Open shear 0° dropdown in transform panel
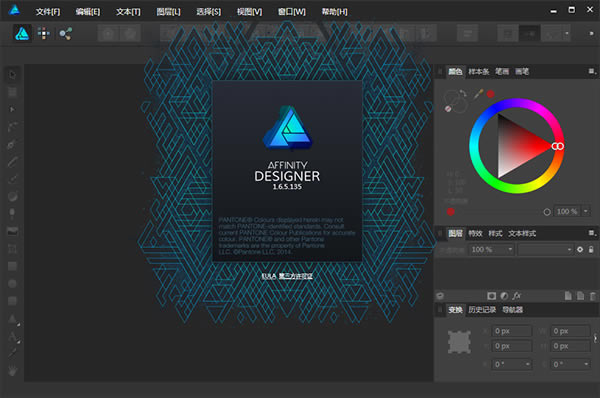Screen dimensions: 600x398 tap(586, 364)
